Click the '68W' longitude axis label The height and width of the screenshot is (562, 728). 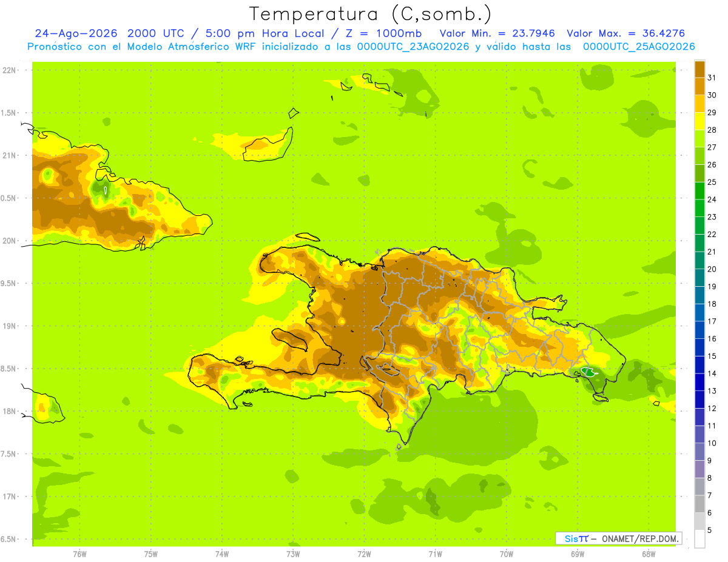tap(649, 554)
